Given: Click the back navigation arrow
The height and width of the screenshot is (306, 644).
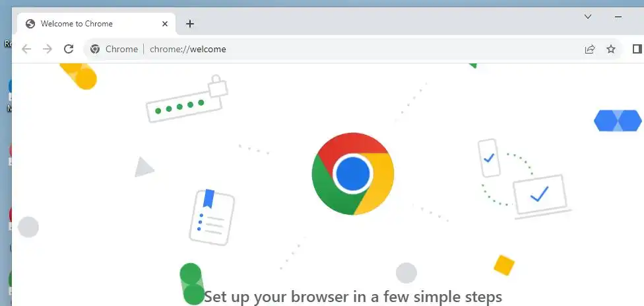Looking at the screenshot, I should point(26,50).
